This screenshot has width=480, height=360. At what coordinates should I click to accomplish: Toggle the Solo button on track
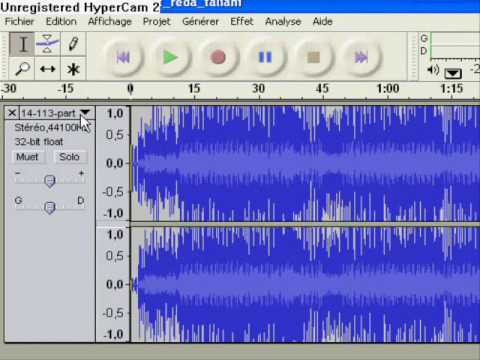point(70,157)
